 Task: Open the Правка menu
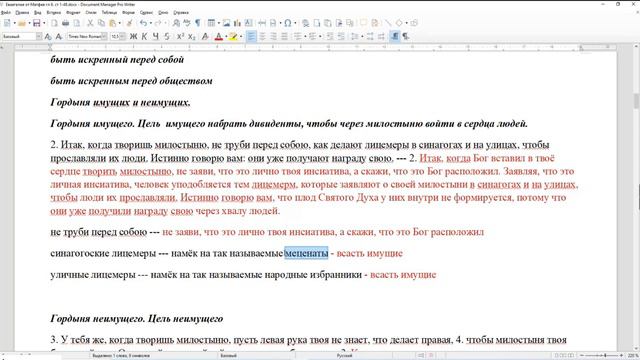[22, 13]
